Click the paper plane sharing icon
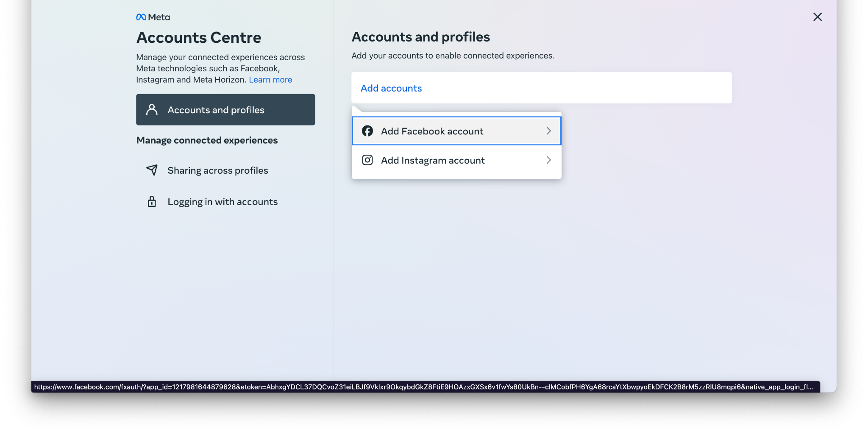This screenshot has width=868, height=434. (x=152, y=170)
